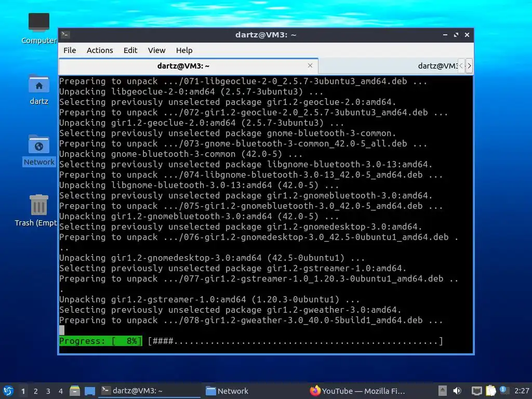Open the file manager launcher in the taskbar
Image resolution: width=532 pixels, height=399 pixels.
point(75,391)
